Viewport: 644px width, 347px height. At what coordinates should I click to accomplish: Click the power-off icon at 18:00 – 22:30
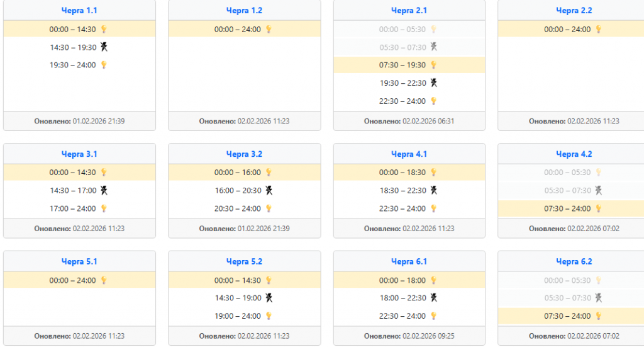pyautogui.click(x=433, y=298)
